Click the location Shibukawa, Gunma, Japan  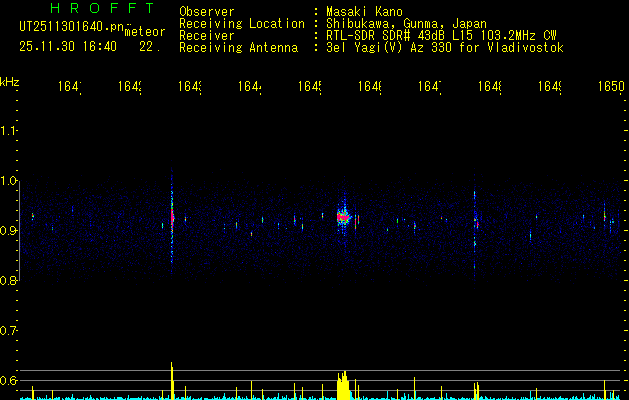click(x=406, y=24)
